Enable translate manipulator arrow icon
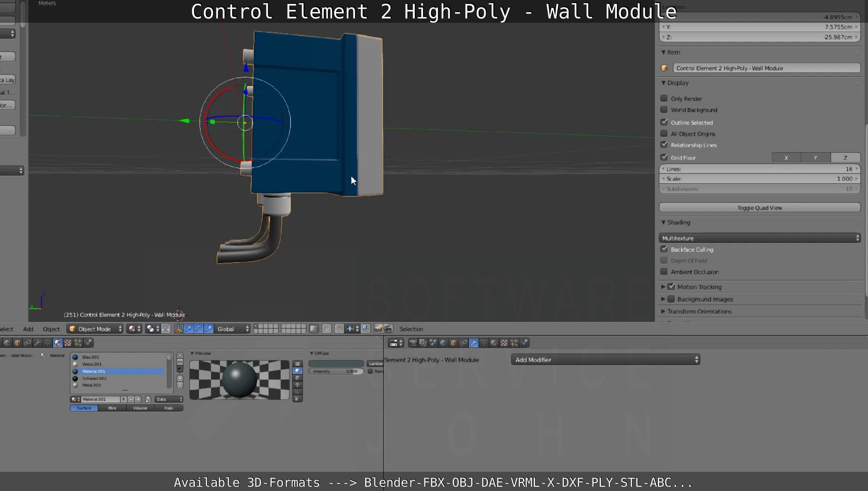Screen dimensions: 868x491 coord(188,329)
